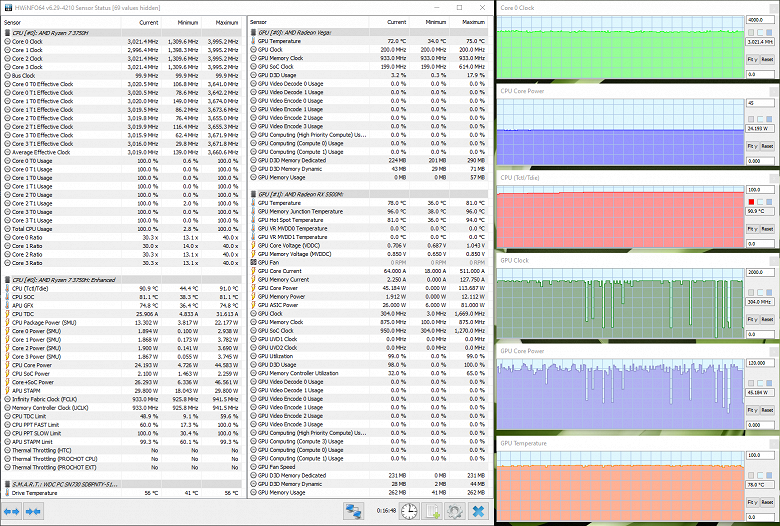
Task: Open the remote network computers icon
Action: (x=353, y=511)
